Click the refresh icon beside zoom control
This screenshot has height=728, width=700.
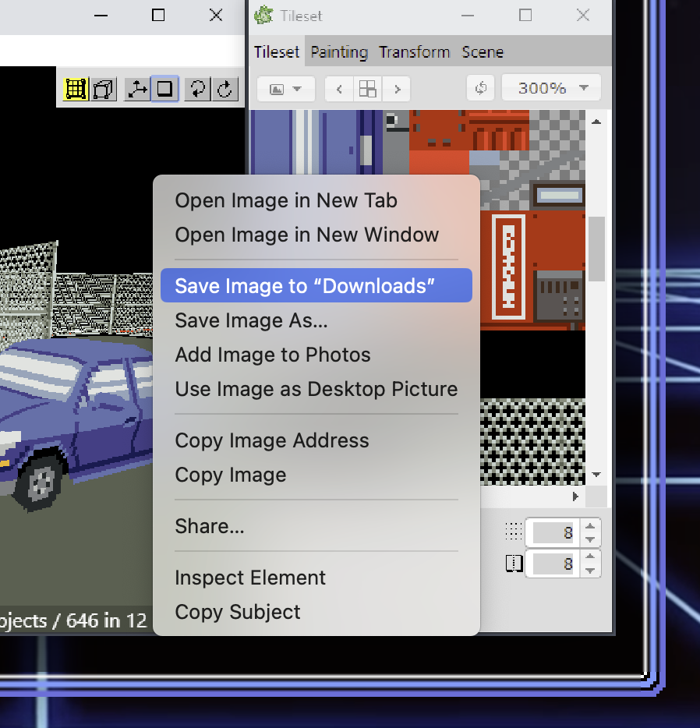(480, 87)
